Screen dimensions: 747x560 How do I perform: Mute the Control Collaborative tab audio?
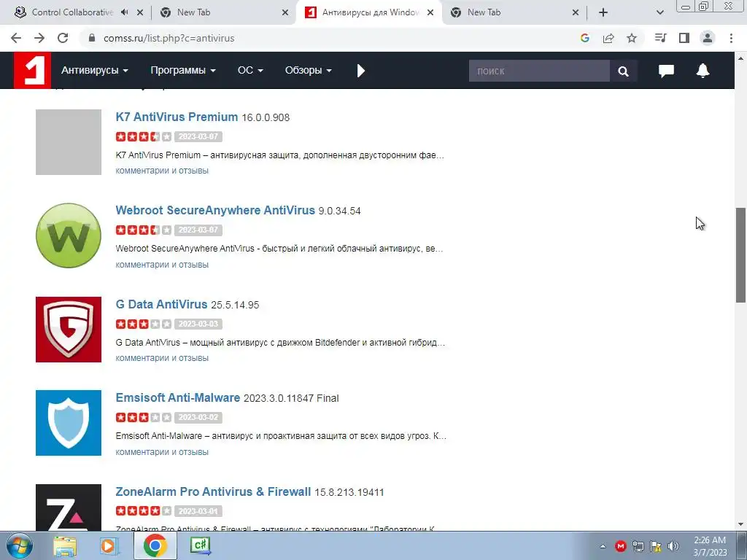click(124, 12)
